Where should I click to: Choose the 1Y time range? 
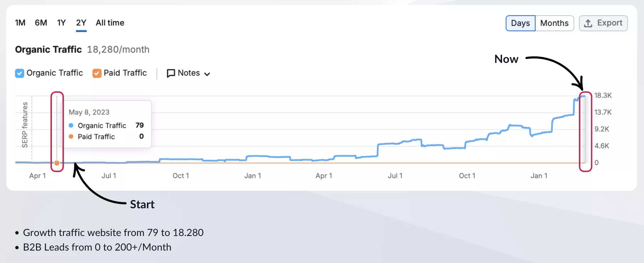click(x=61, y=23)
